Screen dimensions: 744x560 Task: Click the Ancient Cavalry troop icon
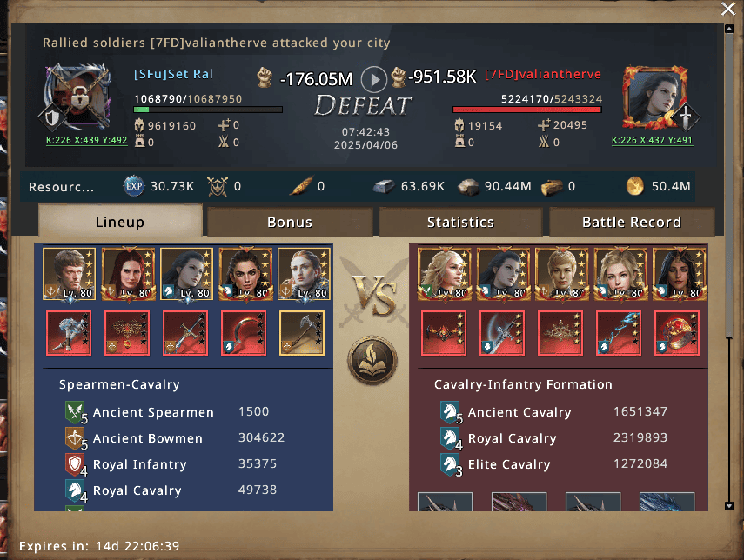tap(450, 412)
